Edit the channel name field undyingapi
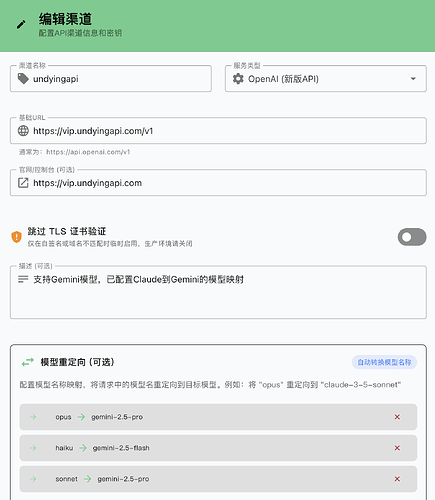Image resolution: width=435 pixels, height=500 pixels. tap(111, 79)
